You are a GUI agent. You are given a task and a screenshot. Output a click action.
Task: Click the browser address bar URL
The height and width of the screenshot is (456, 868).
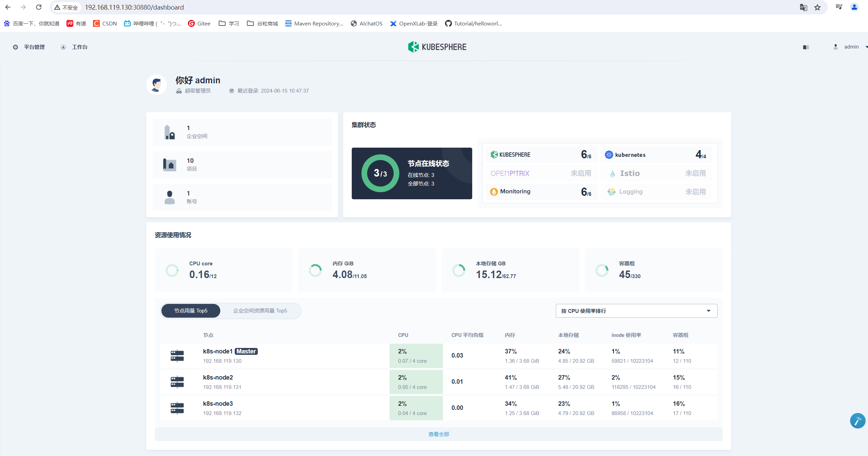pos(134,7)
